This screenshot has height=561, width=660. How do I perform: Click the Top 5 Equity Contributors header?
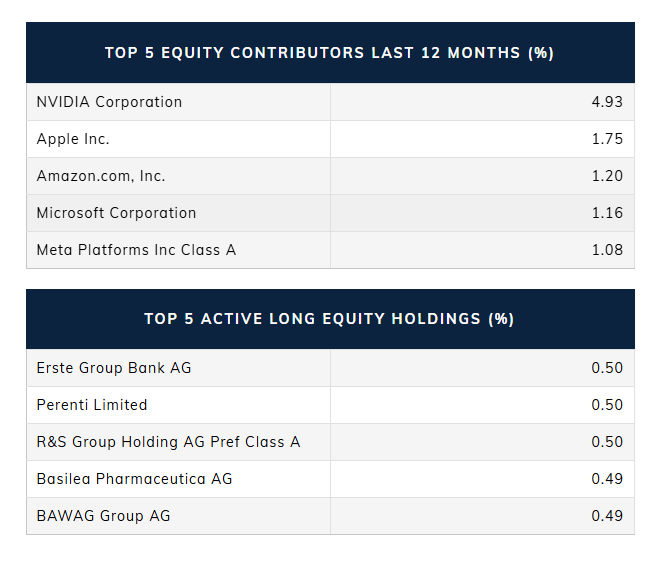pyautogui.click(x=330, y=53)
